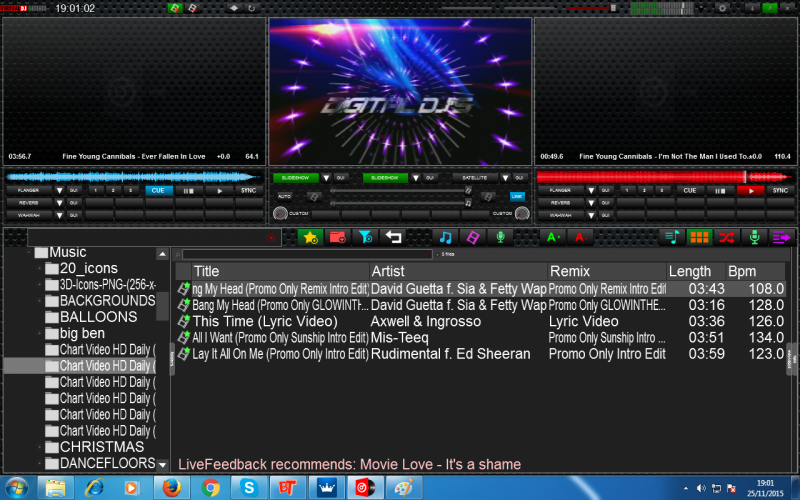Sort by the Bpm column header
The height and width of the screenshot is (500, 800).
(756, 271)
